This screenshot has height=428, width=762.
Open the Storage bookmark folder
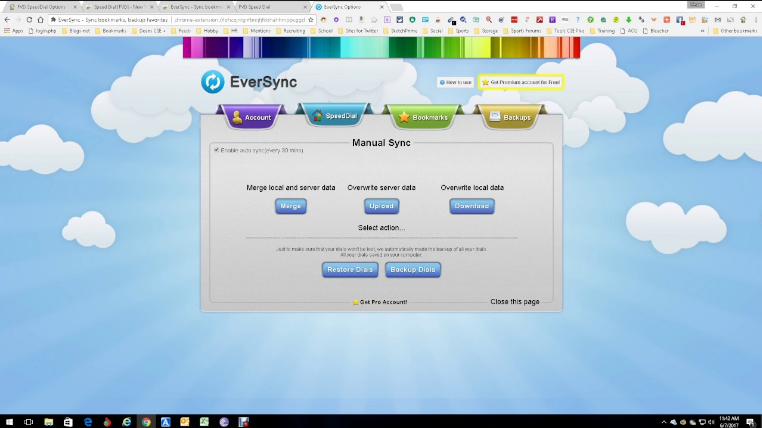tap(486, 31)
